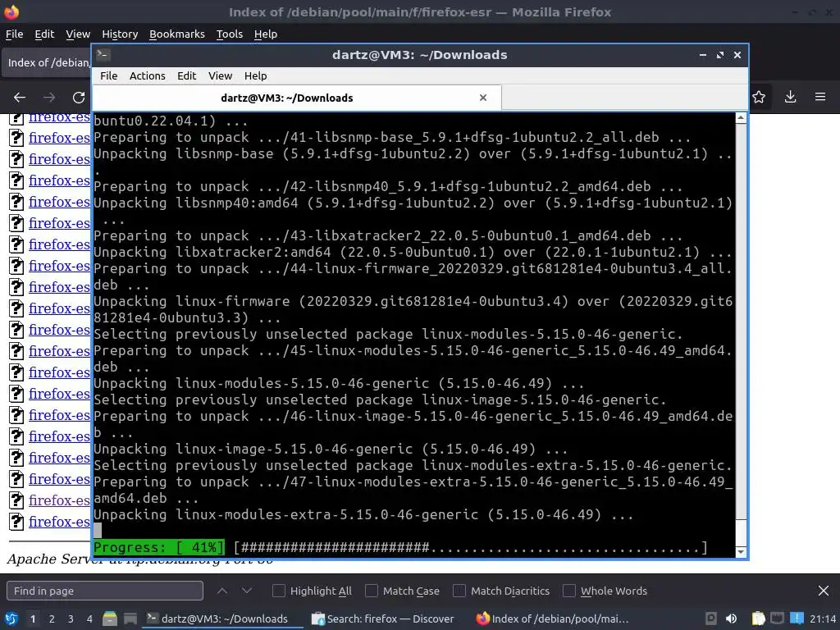The height and width of the screenshot is (630, 840).
Task: Switch to workspace 2
Action: [x=52, y=619]
